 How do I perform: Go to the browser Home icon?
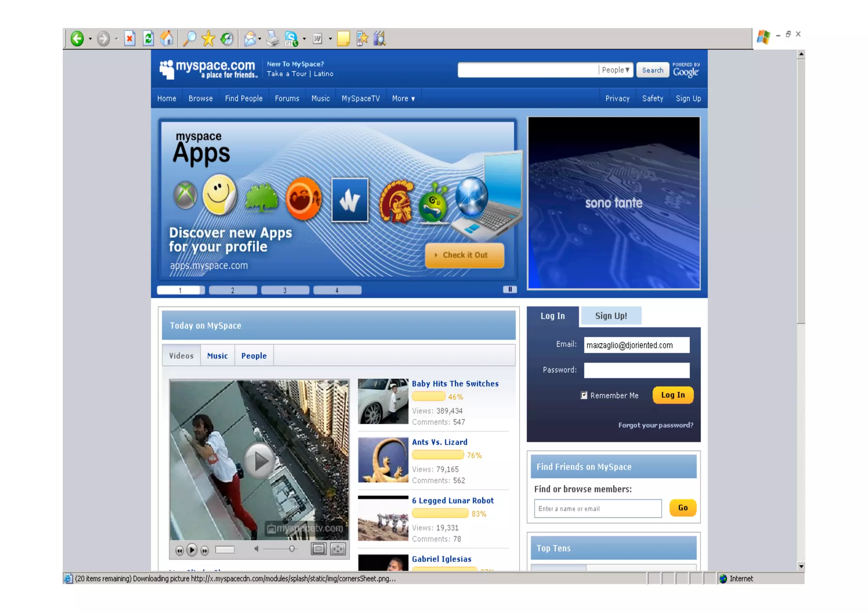[167, 39]
